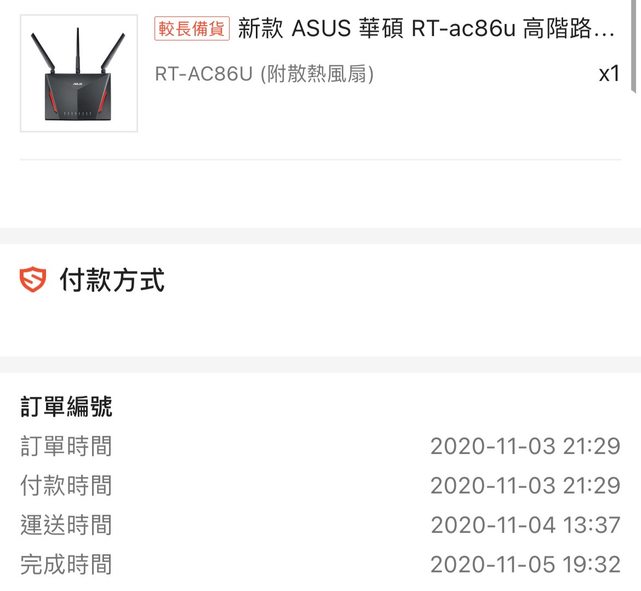Click the x1 quantity indicator

(608, 74)
